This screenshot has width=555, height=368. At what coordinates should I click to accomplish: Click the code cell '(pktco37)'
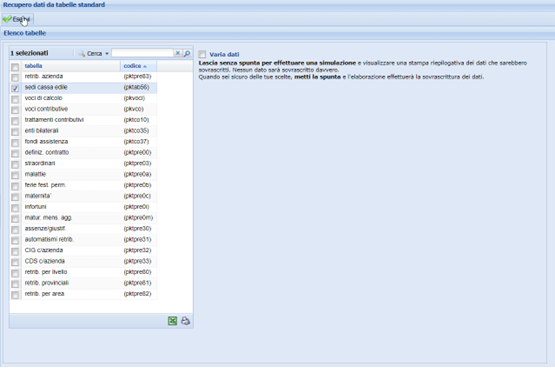click(x=136, y=142)
